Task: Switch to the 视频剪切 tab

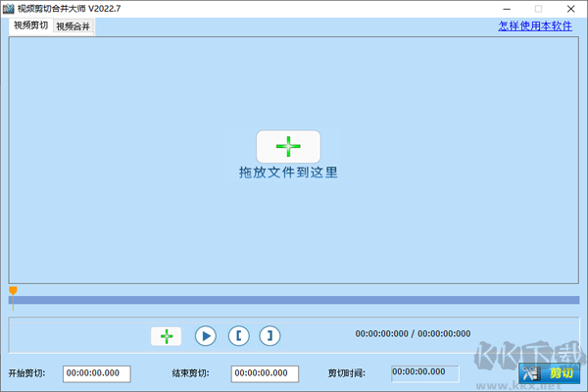Action: (x=30, y=25)
